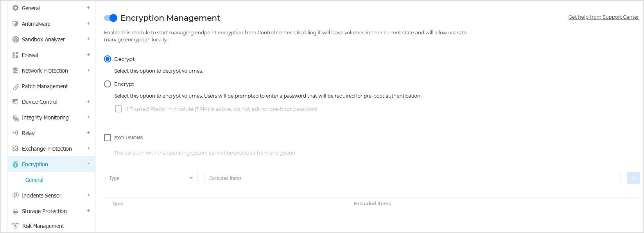Open Get help from Support Center link
The height and width of the screenshot is (233, 644).
click(x=603, y=17)
